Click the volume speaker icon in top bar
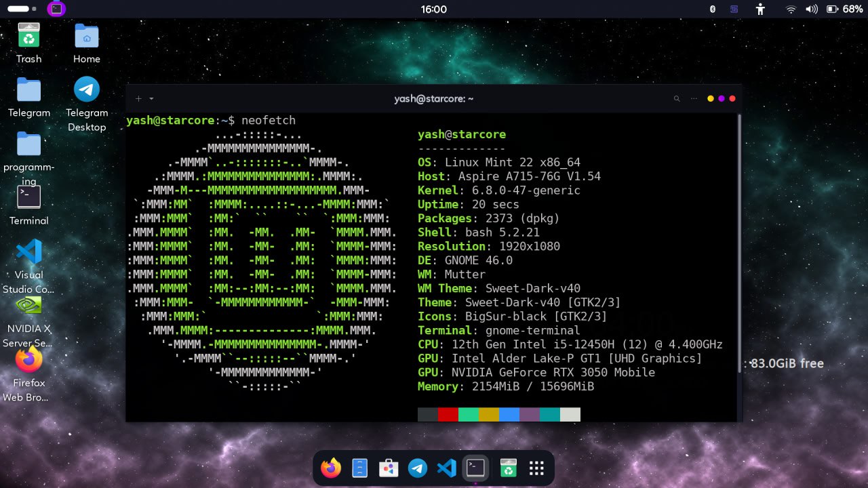 coord(811,9)
